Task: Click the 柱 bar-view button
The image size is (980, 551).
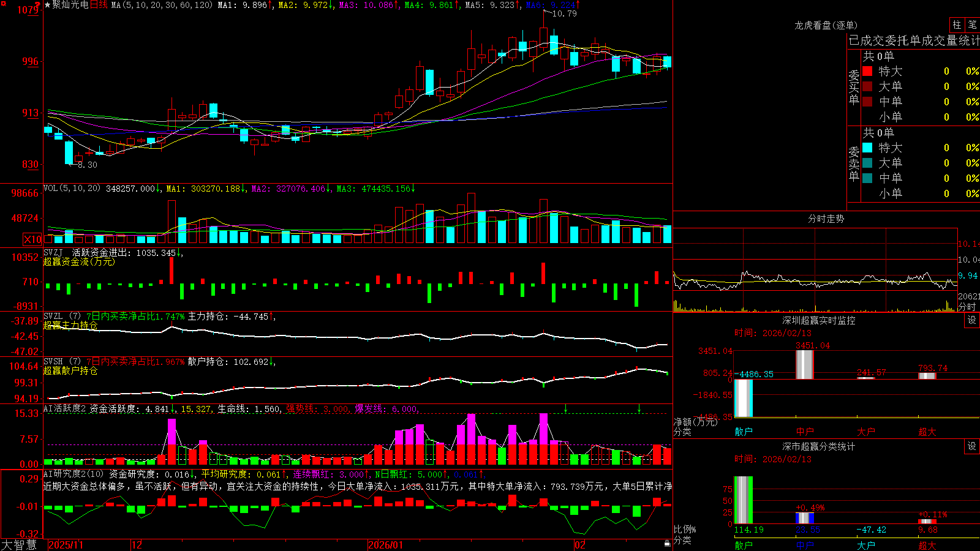Action: (x=957, y=25)
